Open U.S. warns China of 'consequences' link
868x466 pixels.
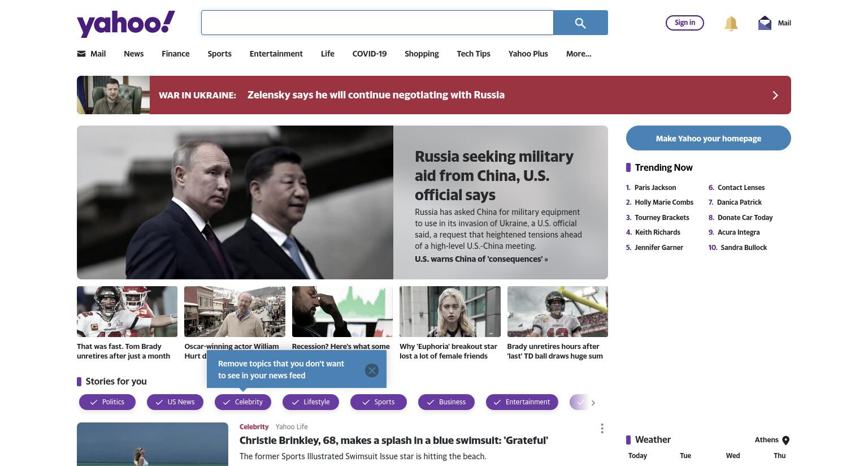click(481, 259)
